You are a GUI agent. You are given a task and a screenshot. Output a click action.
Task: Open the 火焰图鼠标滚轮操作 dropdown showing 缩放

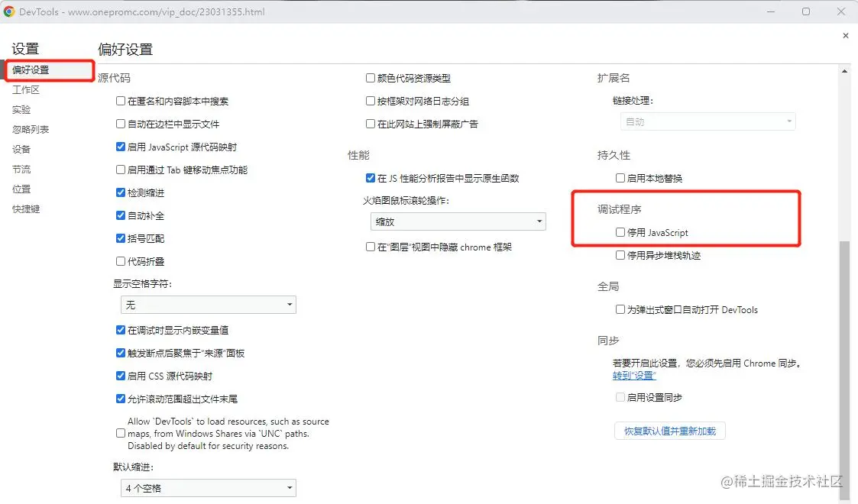click(458, 221)
